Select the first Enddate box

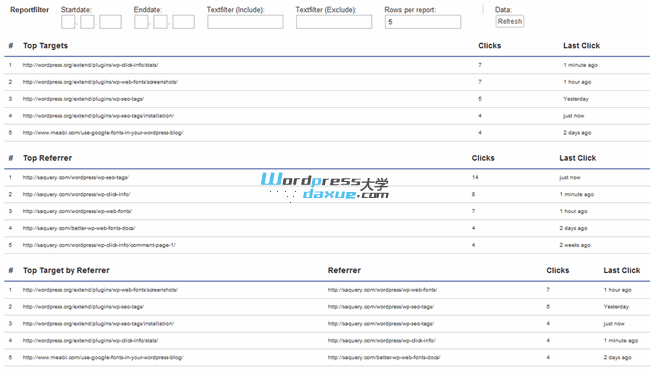141,22
